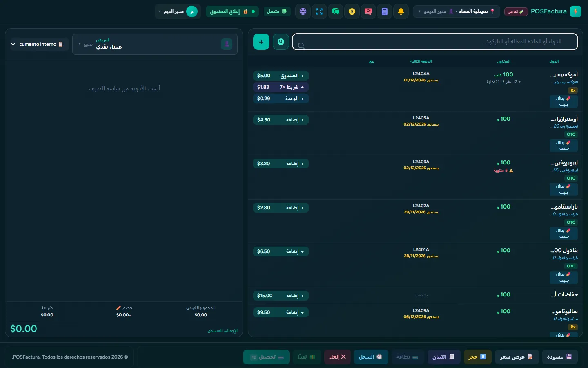Click the discount pencil icon beside خصم
The height and width of the screenshot is (368, 588).
point(118,308)
